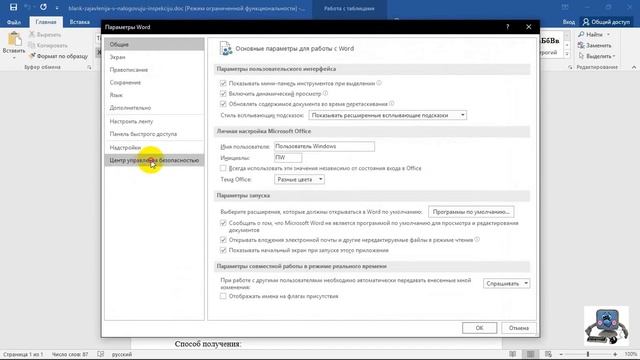Select Language category in options

click(154, 95)
